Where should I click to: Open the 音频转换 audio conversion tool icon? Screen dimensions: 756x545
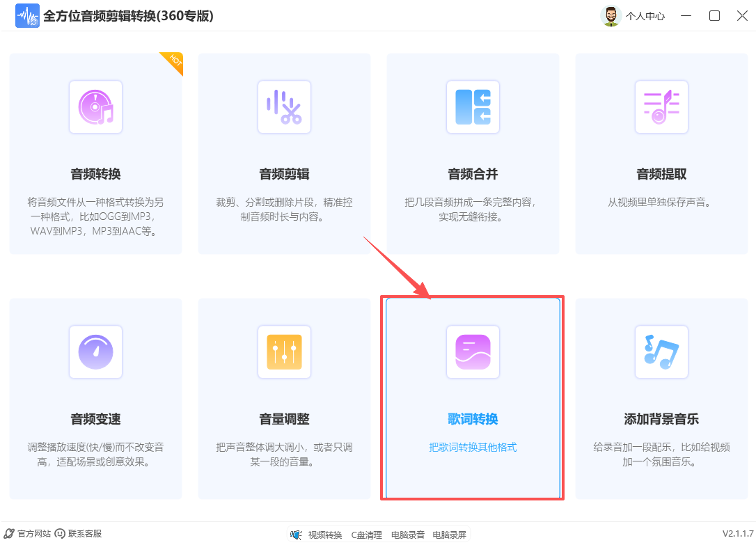point(95,107)
